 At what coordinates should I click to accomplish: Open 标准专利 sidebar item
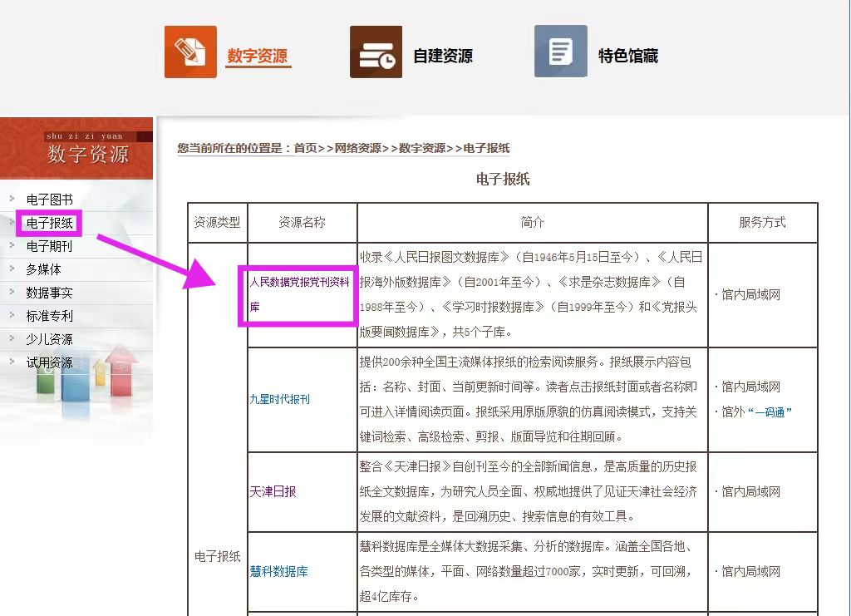50,316
